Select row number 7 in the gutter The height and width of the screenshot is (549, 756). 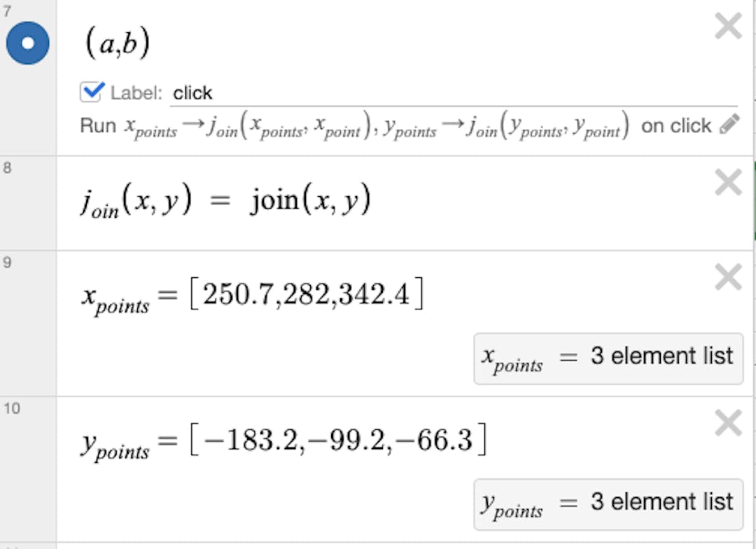8,10
